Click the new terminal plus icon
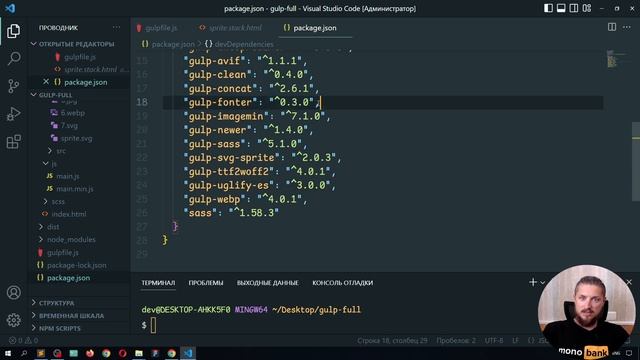Viewport: 640px width, 360px height. tap(533, 282)
